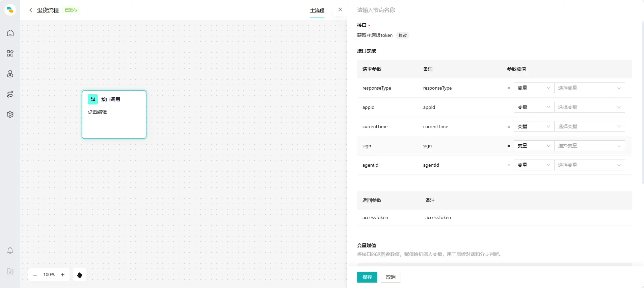644x288 pixels.
Task: Open agentId 选择变量 dropdown
Action: coord(589,165)
